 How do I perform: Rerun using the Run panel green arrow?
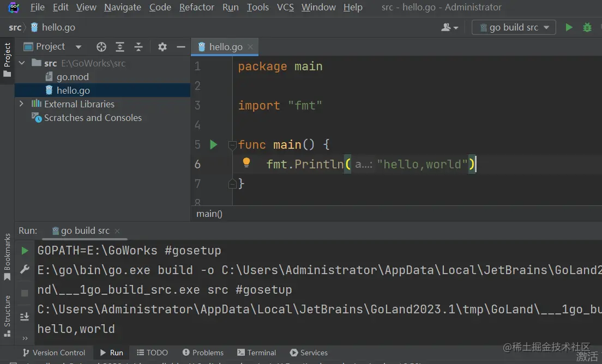25,251
